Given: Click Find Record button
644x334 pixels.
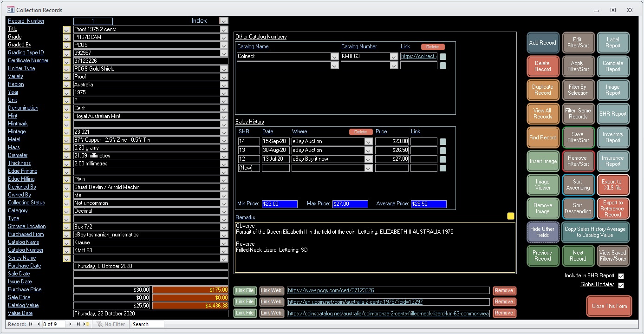Looking at the screenshot, I should 542,138.
